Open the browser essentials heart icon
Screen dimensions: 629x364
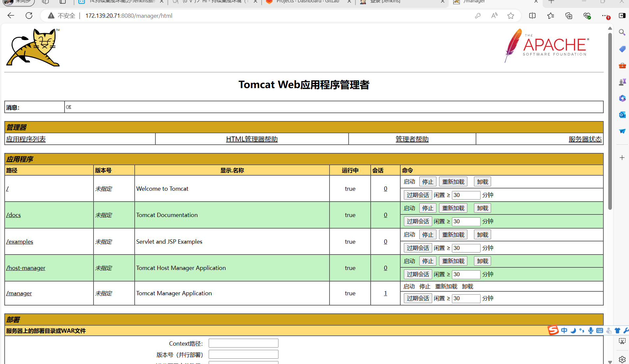587,15
